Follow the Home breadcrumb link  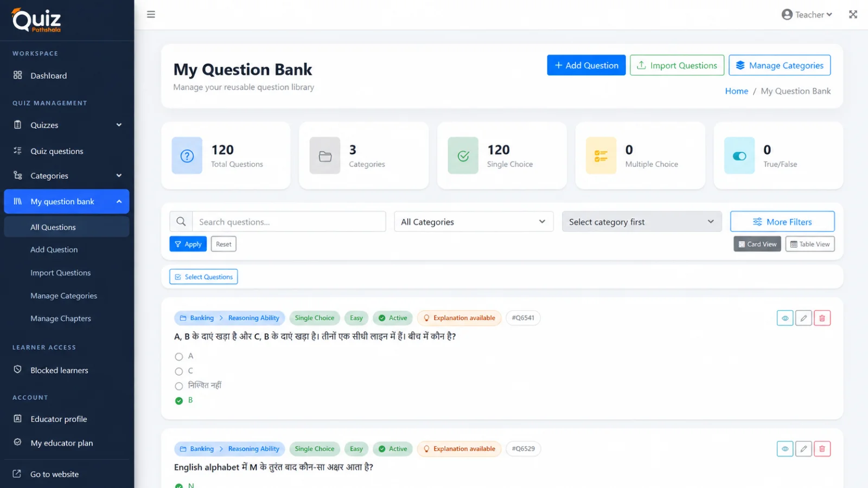click(x=737, y=91)
